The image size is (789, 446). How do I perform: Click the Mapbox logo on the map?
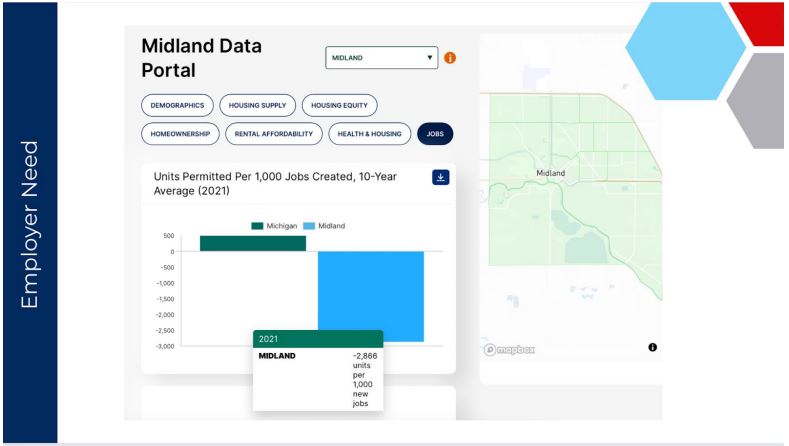coord(511,348)
